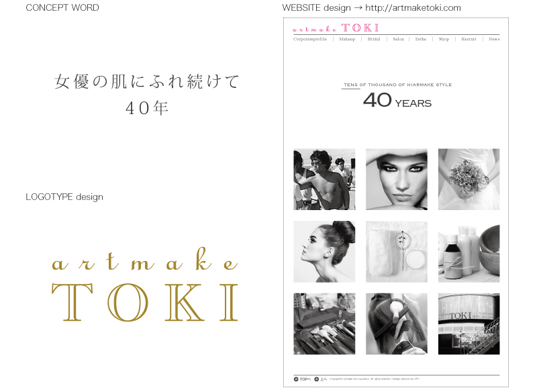543x392 pixels.
Task: Click the TOPへ arrow icon in footer
Action: pyautogui.click(x=296, y=380)
